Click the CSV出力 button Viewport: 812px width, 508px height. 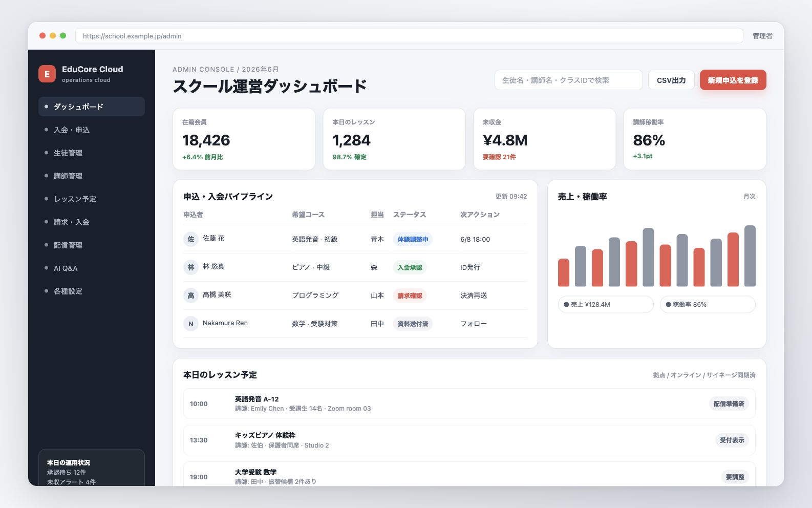pyautogui.click(x=671, y=80)
